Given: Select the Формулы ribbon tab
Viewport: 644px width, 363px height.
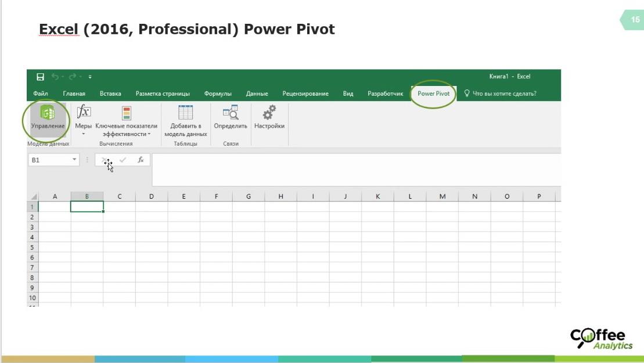Looking at the screenshot, I should (x=218, y=94).
